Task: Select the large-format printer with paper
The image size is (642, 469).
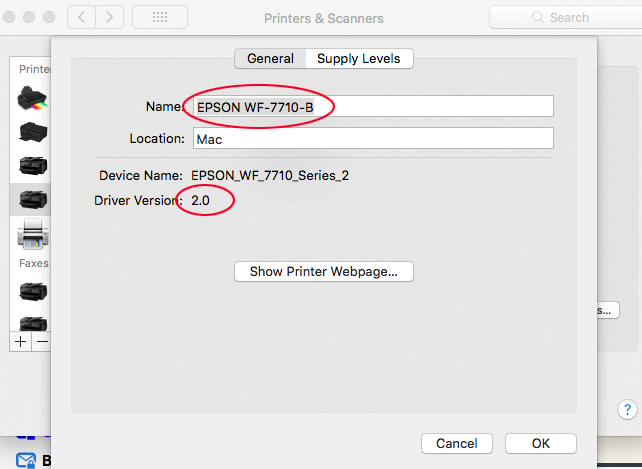Action: [x=33, y=234]
